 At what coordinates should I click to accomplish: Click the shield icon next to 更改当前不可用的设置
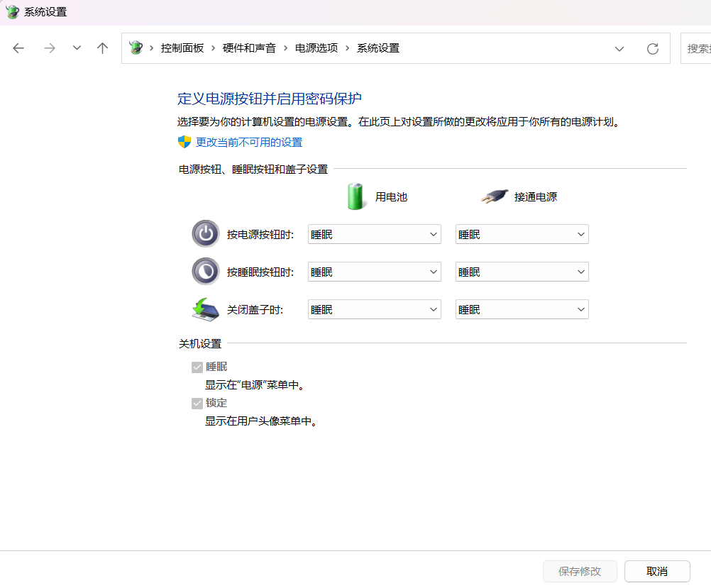click(x=184, y=142)
